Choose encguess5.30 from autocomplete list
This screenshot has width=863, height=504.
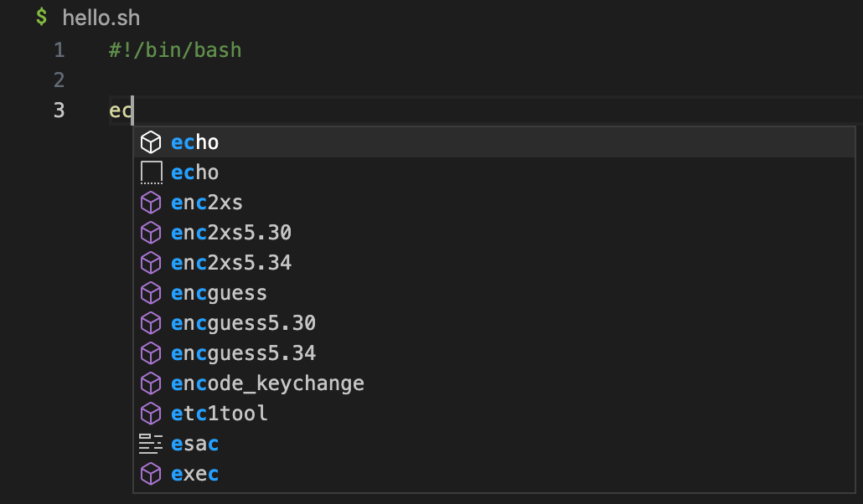pyautogui.click(x=494, y=323)
